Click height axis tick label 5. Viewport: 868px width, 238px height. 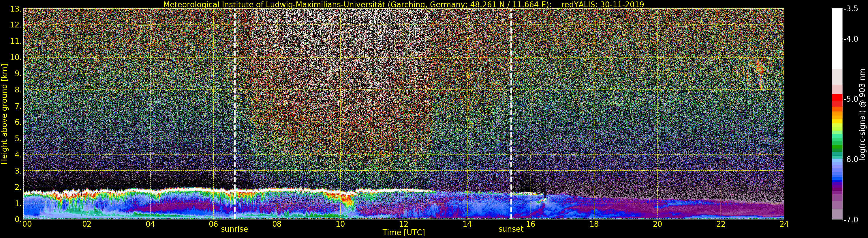[18, 138]
